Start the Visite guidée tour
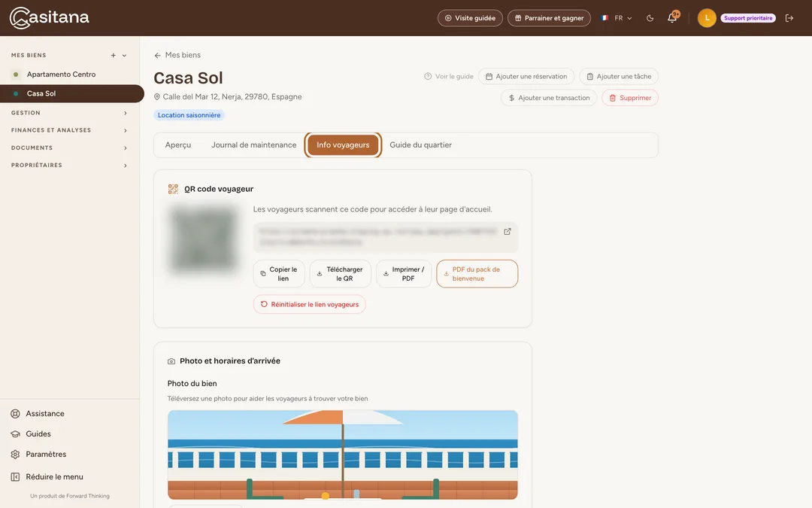The width and height of the screenshot is (812, 508). [x=470, y=18]
